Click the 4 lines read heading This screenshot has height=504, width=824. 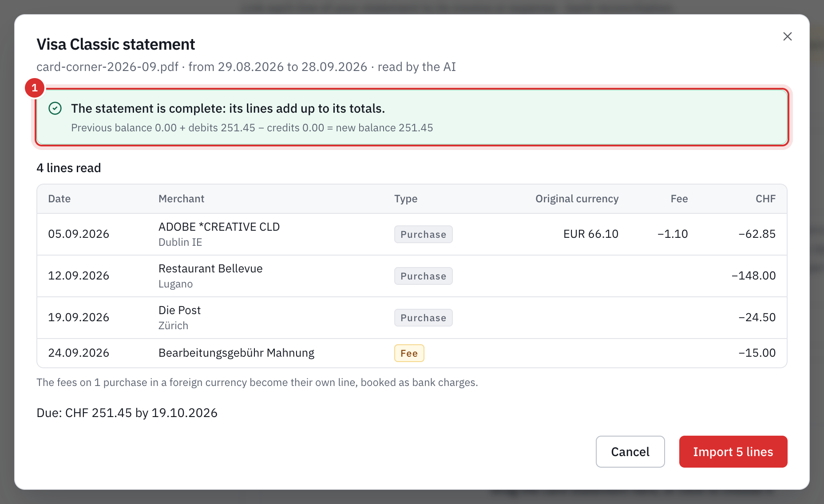69,168
